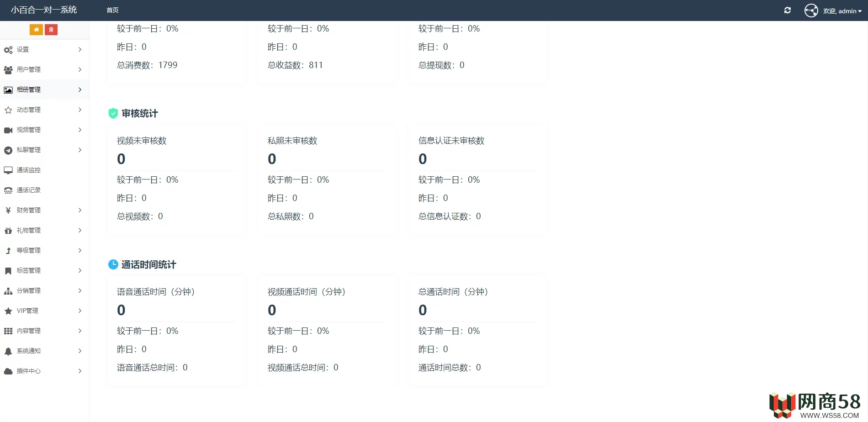Click the 视频通话总时间: 0 text
This screenshot has width=868, height=422.
tap(303, 368)
